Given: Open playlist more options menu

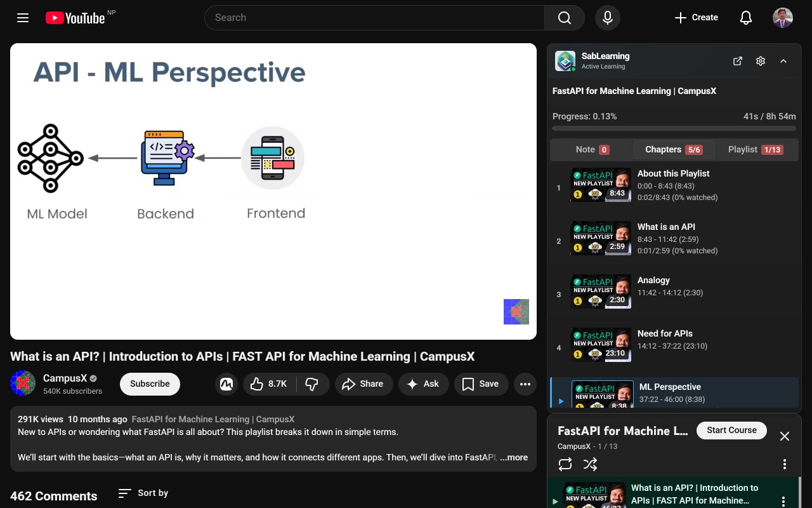Looking at the screenshot, I should coord(785,464).
